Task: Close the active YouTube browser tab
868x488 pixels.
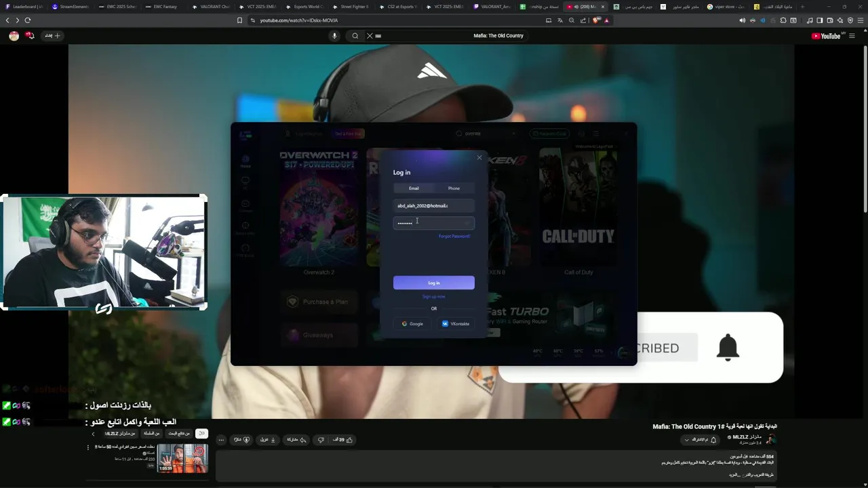Action: coord(603,7)
